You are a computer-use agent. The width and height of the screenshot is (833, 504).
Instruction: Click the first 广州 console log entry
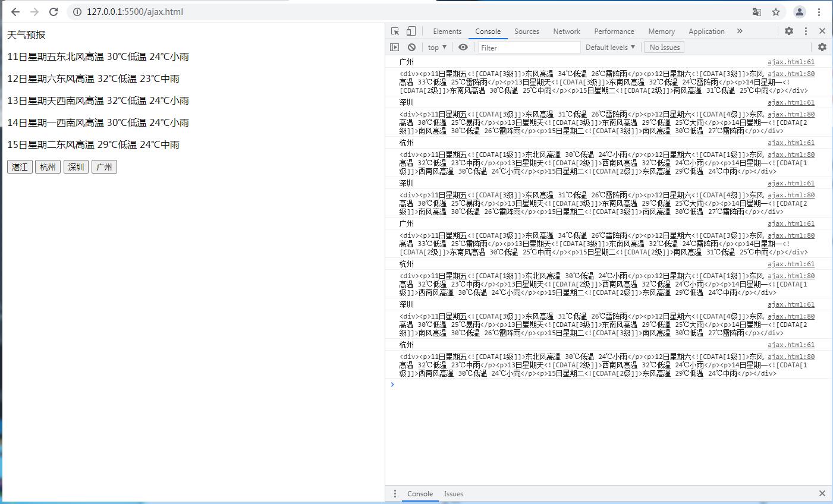pyautogui.click(x=407, y=62)
